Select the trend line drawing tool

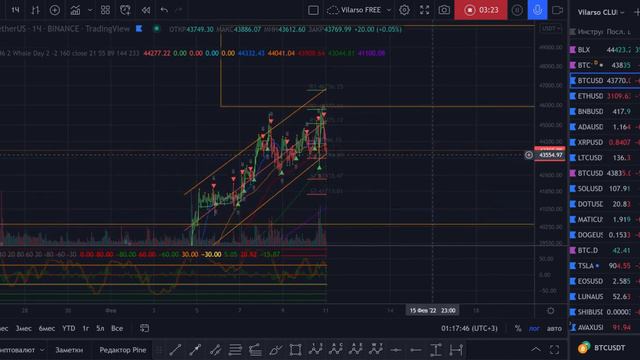(175, 350)
